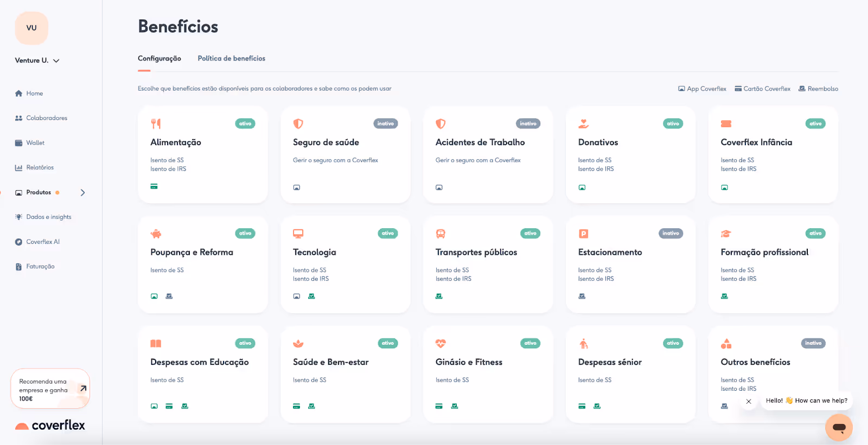Viewport: 868px width, 445px height.
Task: Click the inativo badge on Outros benefícios
Action: coord(813,343)
